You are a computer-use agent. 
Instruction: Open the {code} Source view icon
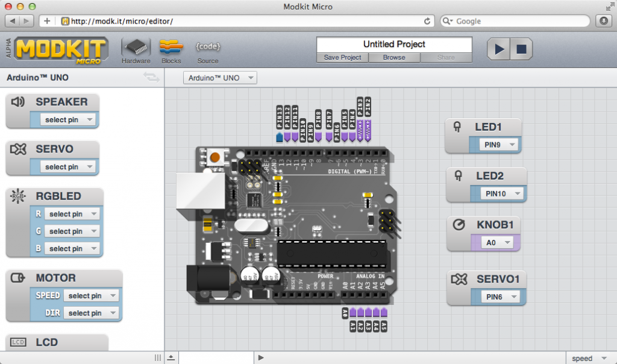(x=207, y=47)
